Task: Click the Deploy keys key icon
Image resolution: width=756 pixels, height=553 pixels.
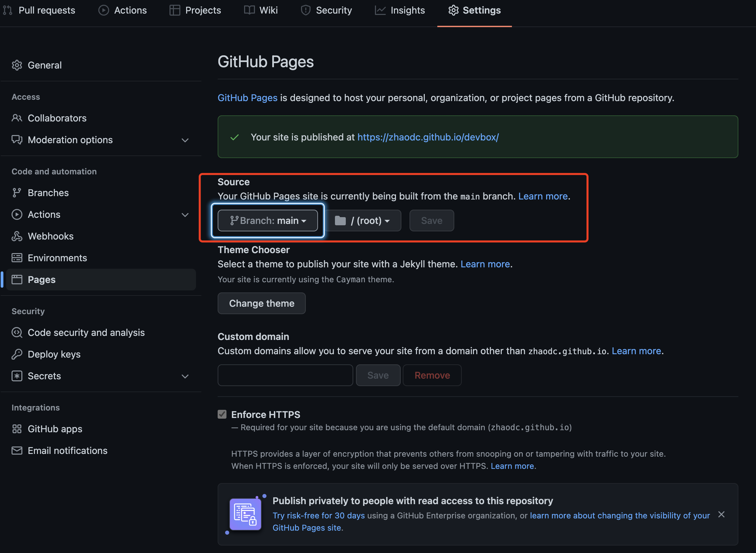Action: pos(17,354)
